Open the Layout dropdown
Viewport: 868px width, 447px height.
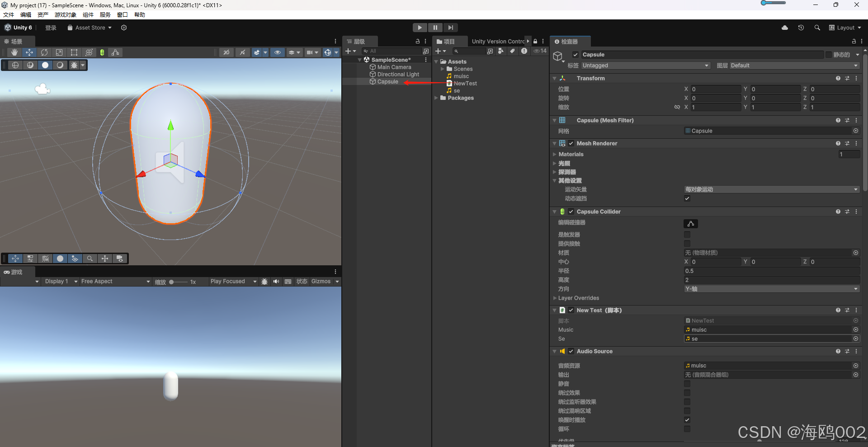[845, 28]
